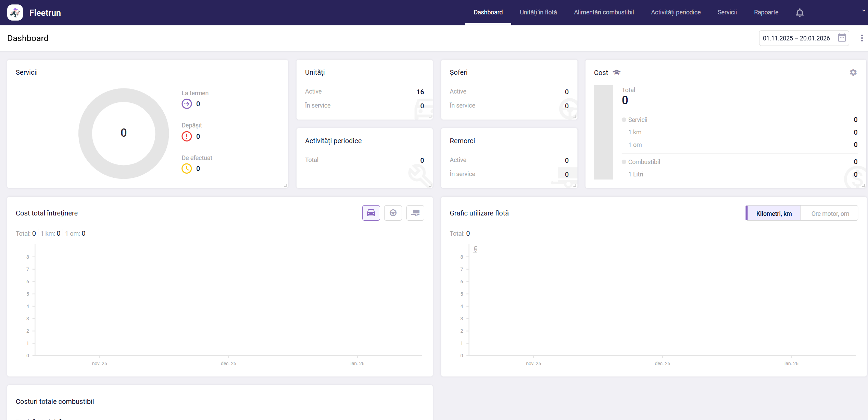Show maintenance cost by trailers icon
868x420 pixels.
tap(415, 213)
